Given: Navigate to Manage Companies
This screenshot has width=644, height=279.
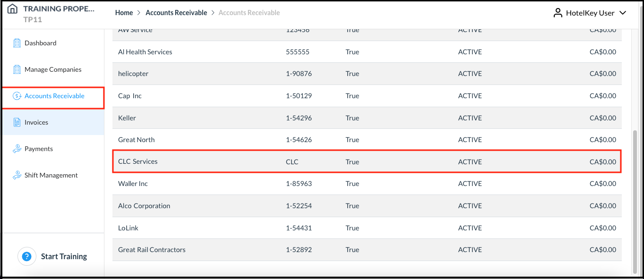Looking at the screenshot, I should point(52,69).
